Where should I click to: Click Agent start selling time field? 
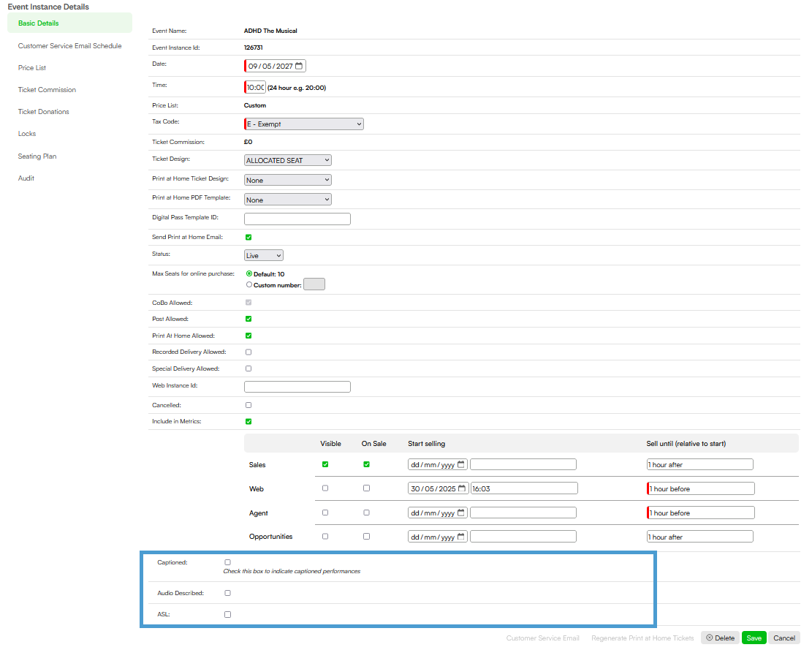point(523,513)
